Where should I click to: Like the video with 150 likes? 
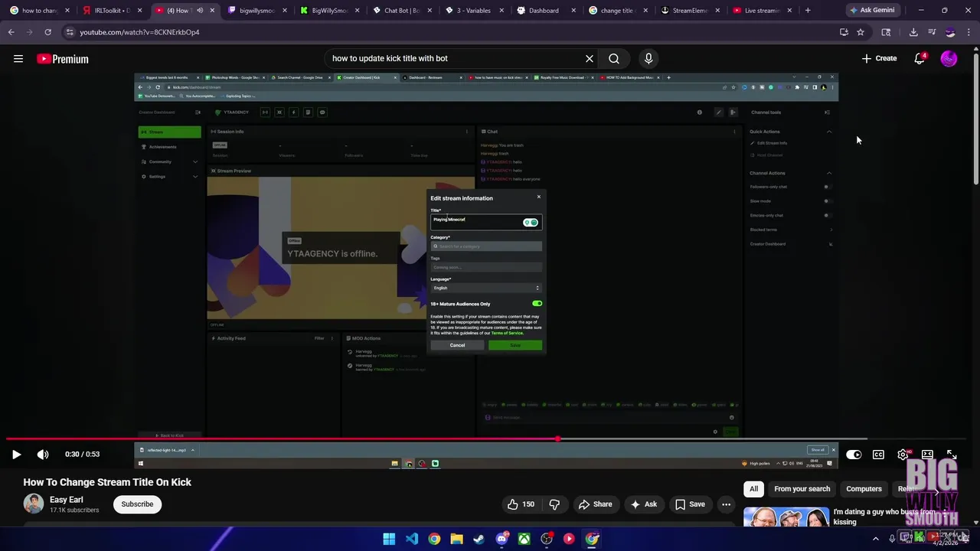520,504
